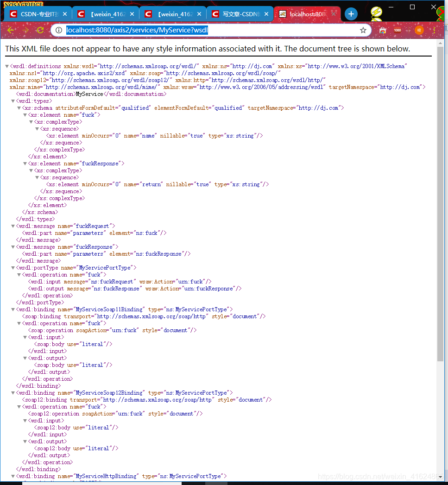Click wsdl:part element="ns:fuck" line

click(94, 233)
